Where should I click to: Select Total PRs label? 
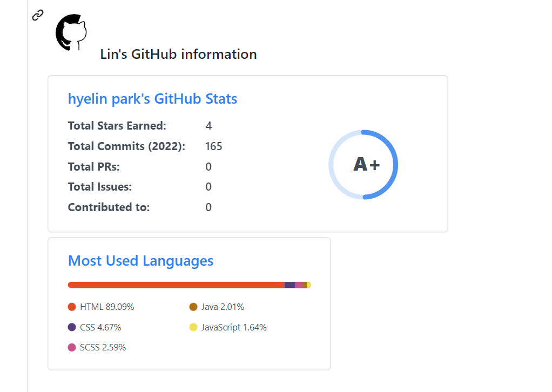[x=93, y=166]
